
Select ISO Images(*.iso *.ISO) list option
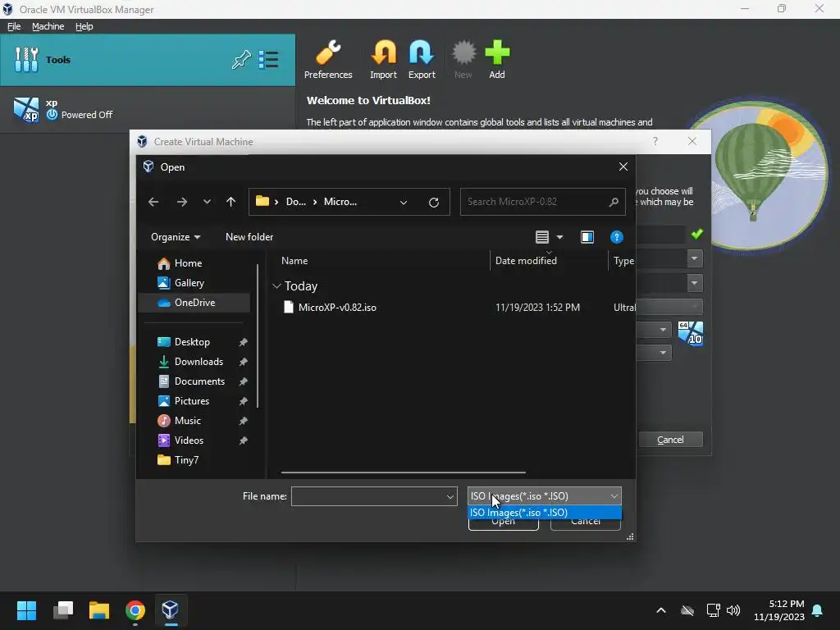(545, 513)
